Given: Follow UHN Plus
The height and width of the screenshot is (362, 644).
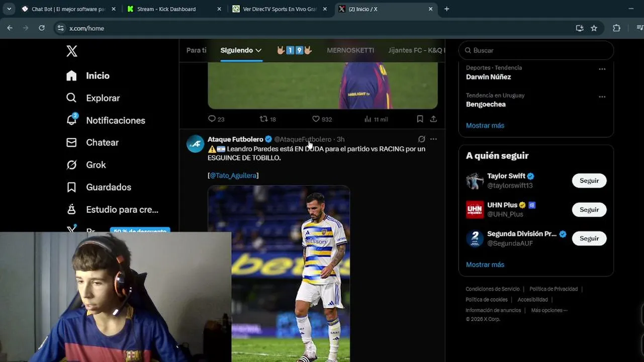Looking at the screenshot, I should click(589, 210).
